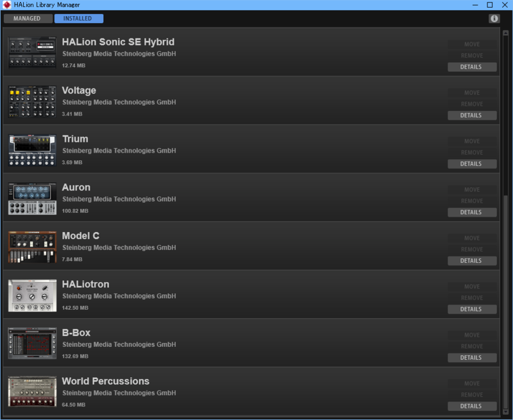Click the 'Trium' library title
Screen dimensions: 513x420
tap(75, 139)
